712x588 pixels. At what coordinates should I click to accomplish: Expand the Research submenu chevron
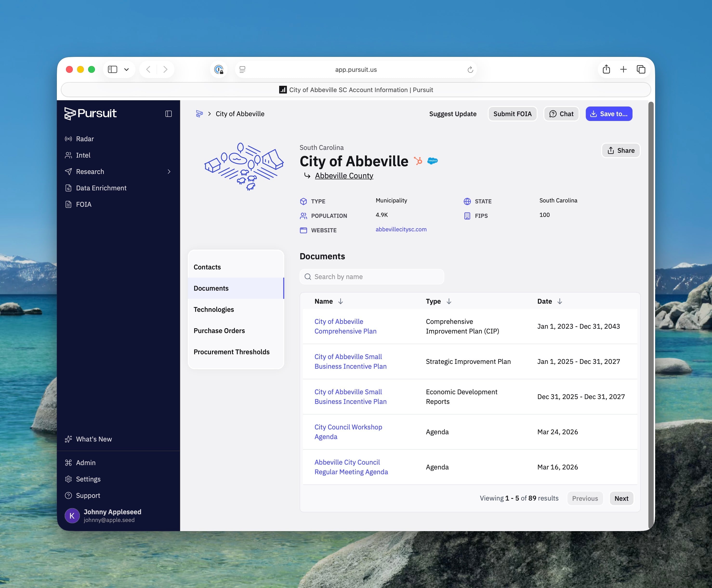pyautogui.click(x=169, y=172)
